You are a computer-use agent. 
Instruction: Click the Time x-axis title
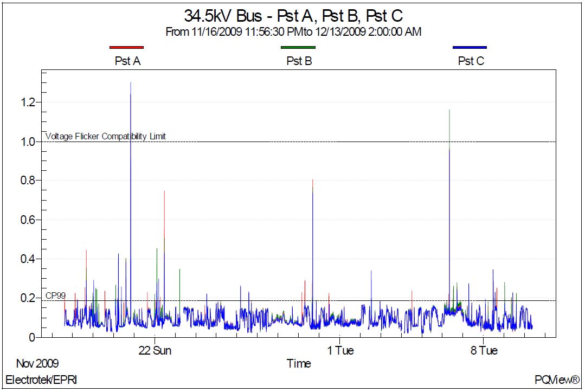click(299, 363)
